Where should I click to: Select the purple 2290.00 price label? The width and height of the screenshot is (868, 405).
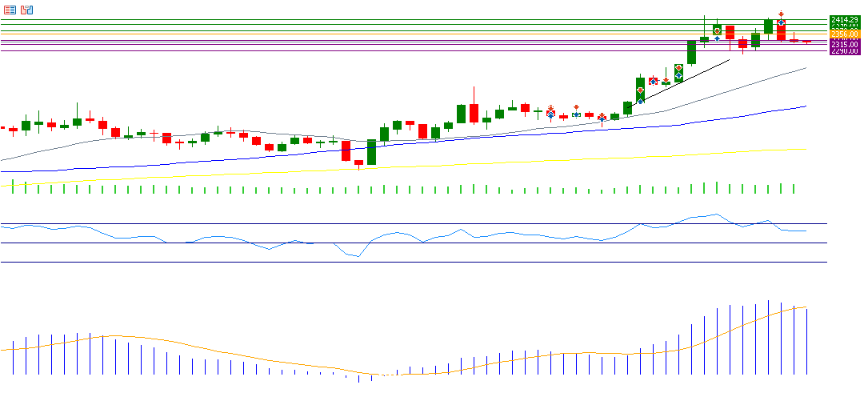[x=844, y=50]
